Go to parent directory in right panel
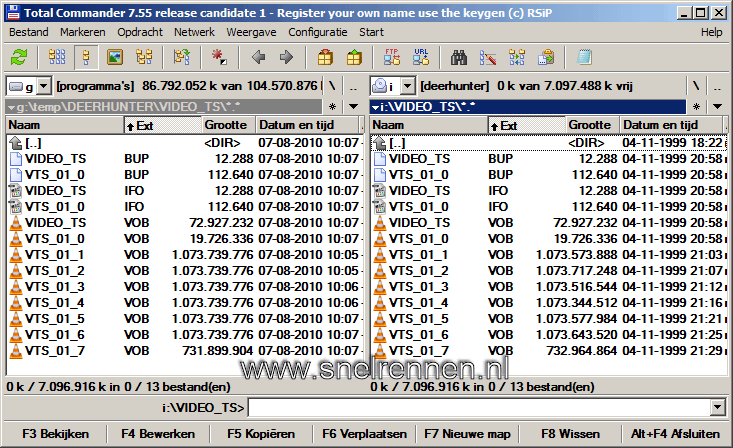The height and width of the screenshot is (448, 733). tap(718, 86)
